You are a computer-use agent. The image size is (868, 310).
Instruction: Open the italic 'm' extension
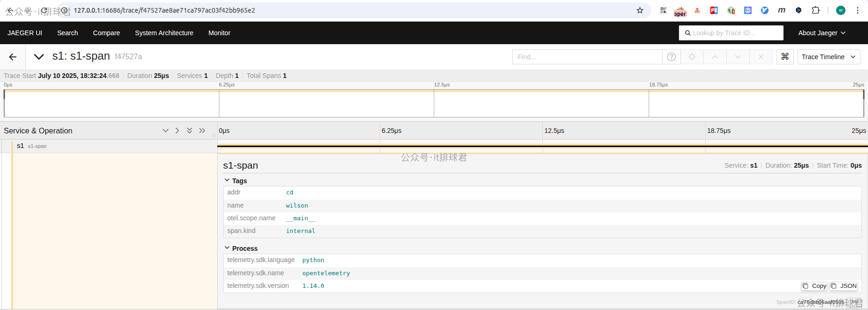coord(782,10)
